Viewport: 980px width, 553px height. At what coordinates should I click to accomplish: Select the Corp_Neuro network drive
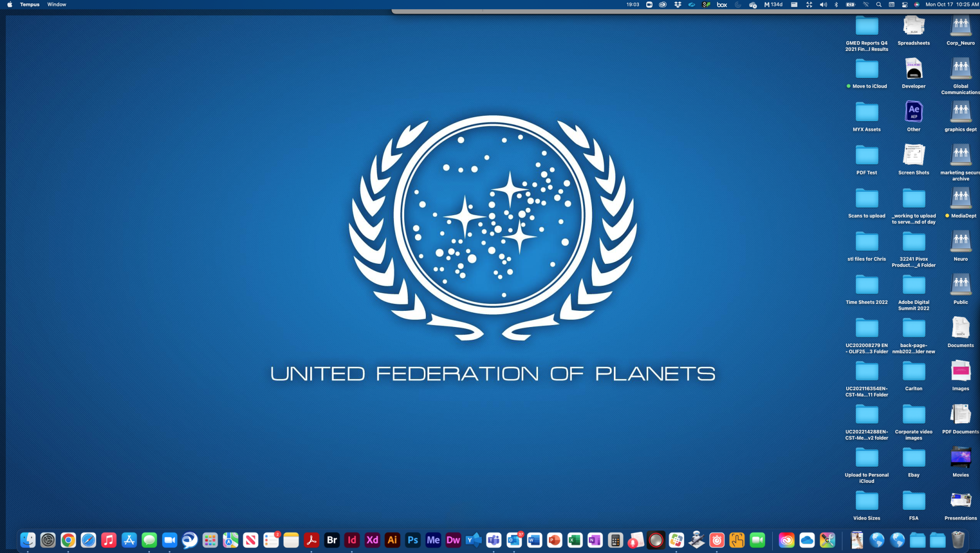click(961, 30)
